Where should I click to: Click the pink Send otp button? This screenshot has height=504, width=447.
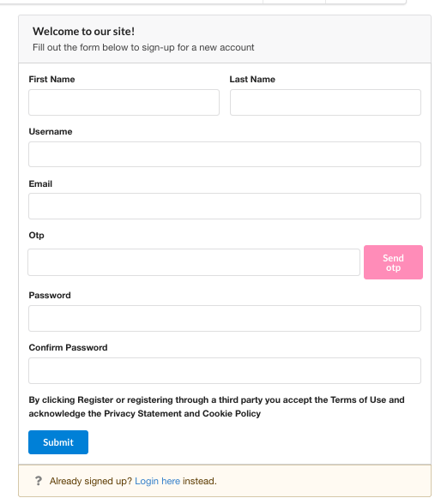pyautogui.click(x=393, y=262)
